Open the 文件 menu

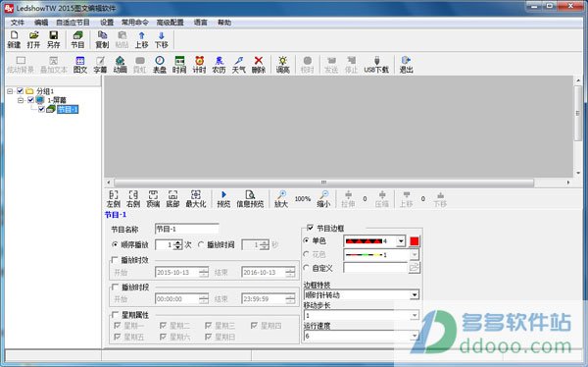(18, 23)
